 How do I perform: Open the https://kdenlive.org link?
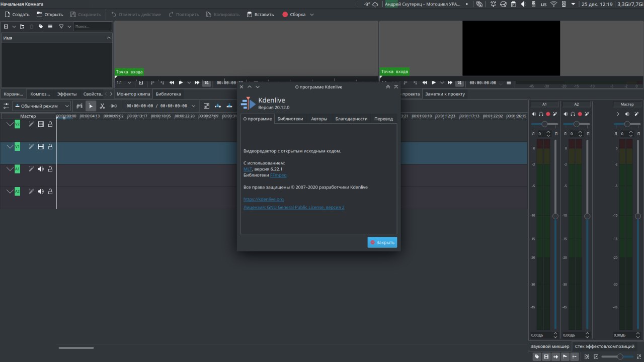point(264,200)
